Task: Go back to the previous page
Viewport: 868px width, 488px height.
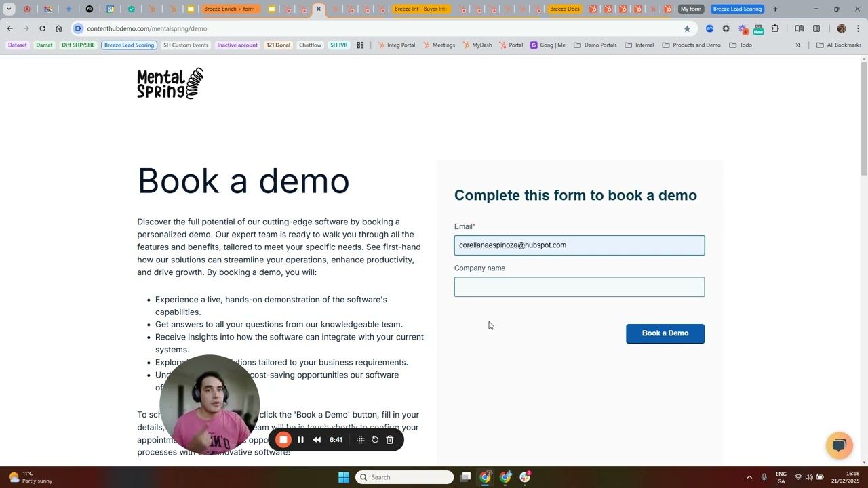Action: [x=9, y=28]
